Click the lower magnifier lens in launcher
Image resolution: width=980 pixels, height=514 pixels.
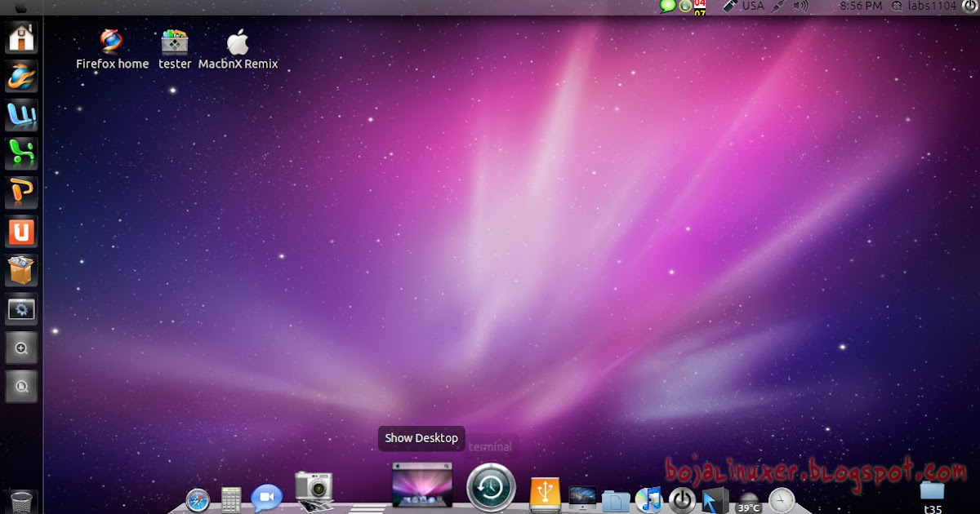click(21, 387)
